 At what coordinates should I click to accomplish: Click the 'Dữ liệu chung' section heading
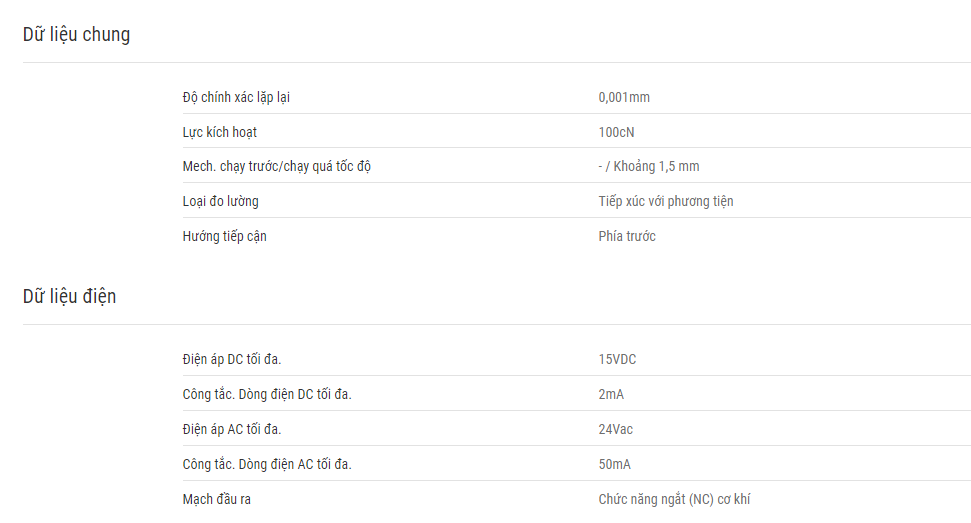[76, 35]
